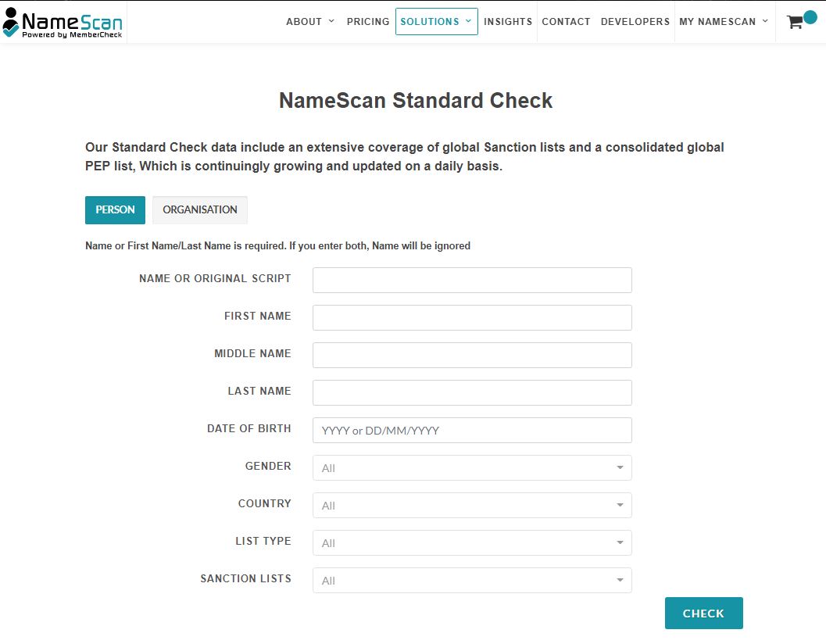Open the List Type dropdown
Screen dimensions: 826x644
(x=472, y=542)
